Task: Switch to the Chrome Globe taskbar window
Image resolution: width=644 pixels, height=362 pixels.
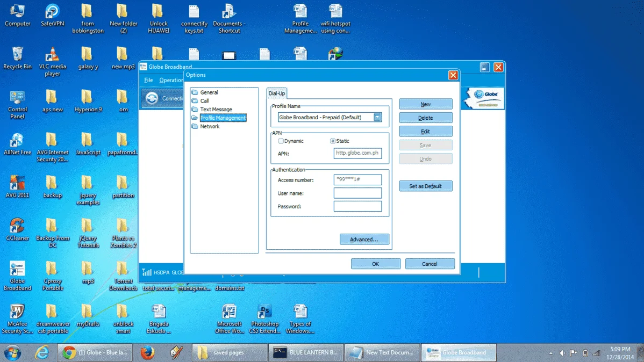Action: point(95,352)
